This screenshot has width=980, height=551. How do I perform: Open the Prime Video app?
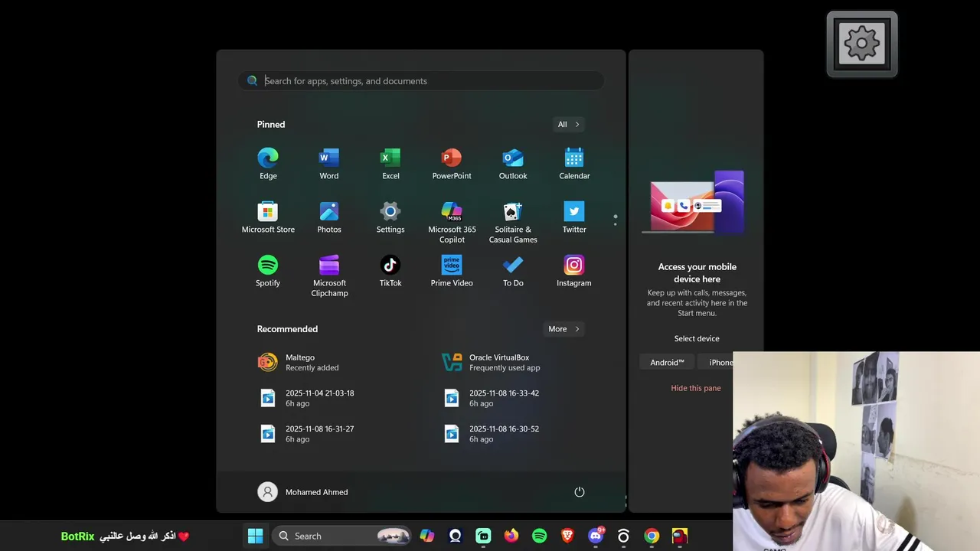pyautogui.click(x=452, y=271)
